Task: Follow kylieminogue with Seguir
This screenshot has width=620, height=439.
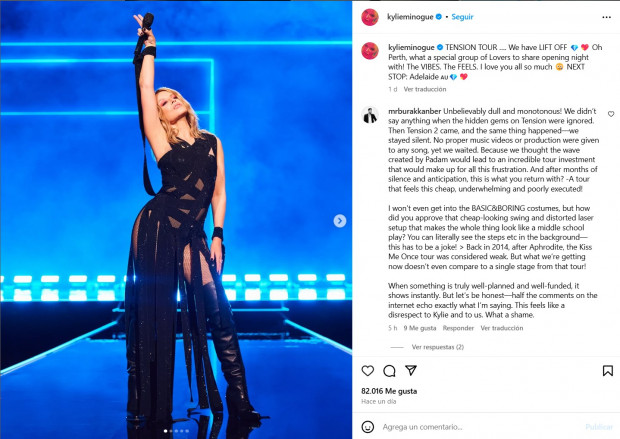Action: 462,17
